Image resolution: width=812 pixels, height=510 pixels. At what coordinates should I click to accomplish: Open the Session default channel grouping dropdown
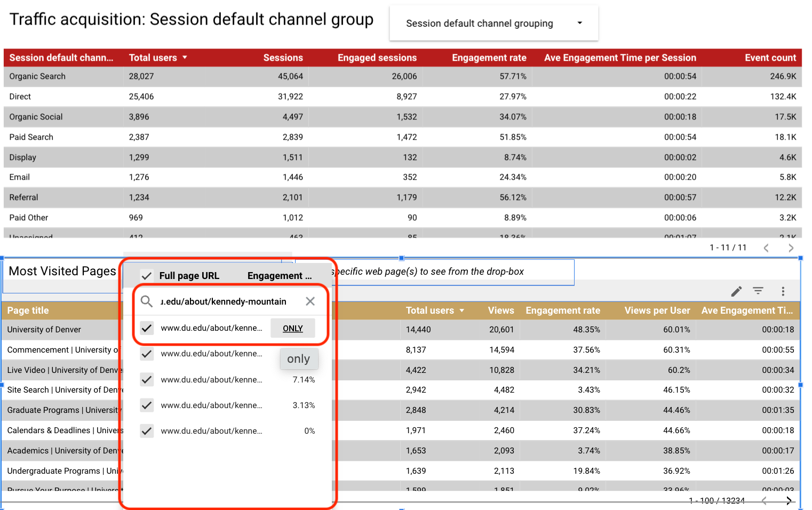pyautogui.click(x=493, y=23)
